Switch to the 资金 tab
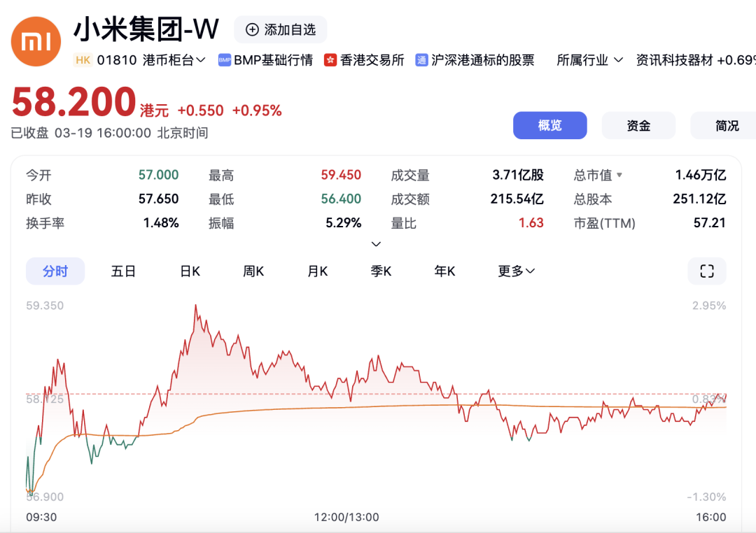This screenshot has height=533, width=756. click(x=638, y=125)
